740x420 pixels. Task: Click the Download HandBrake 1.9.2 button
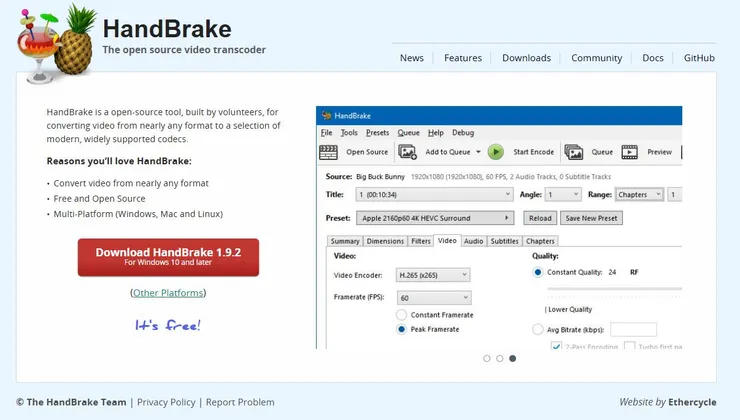pyautogui.click(x=168, y=257)
